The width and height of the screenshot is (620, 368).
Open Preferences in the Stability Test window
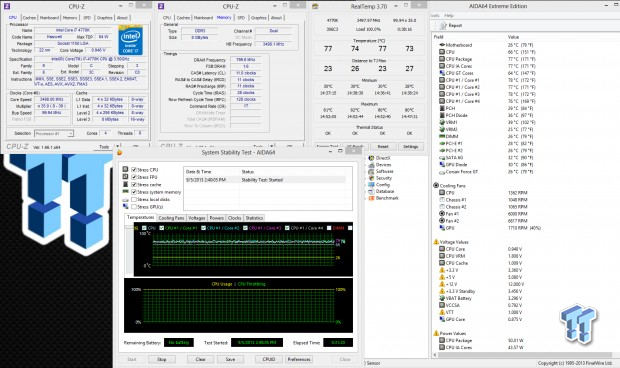[299, 359]
